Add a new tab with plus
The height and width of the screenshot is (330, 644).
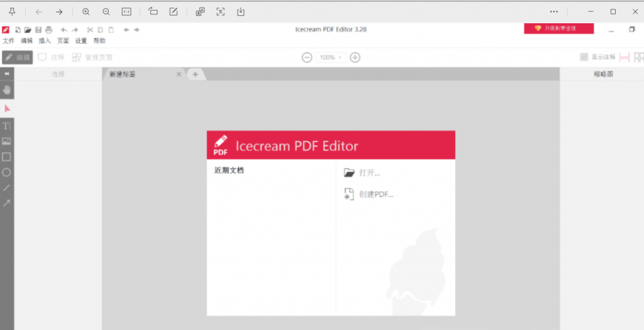pos(195,74)
